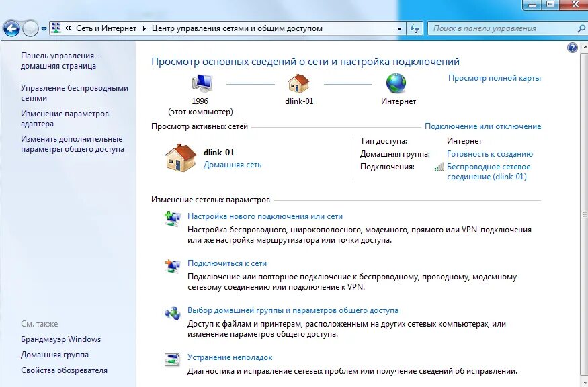
Task: Click 'Интернет' label under the globe
Action: [x=398, y=101]
